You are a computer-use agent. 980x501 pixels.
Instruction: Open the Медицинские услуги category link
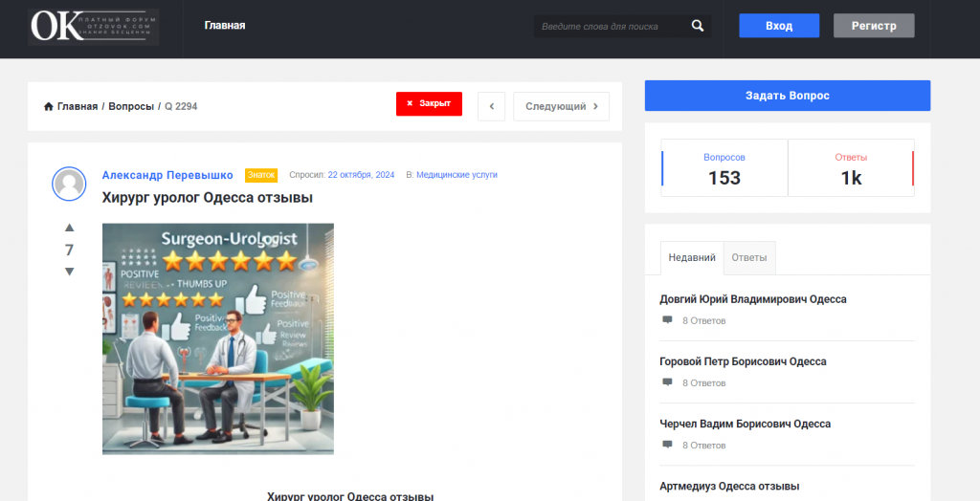coord(457,175)
